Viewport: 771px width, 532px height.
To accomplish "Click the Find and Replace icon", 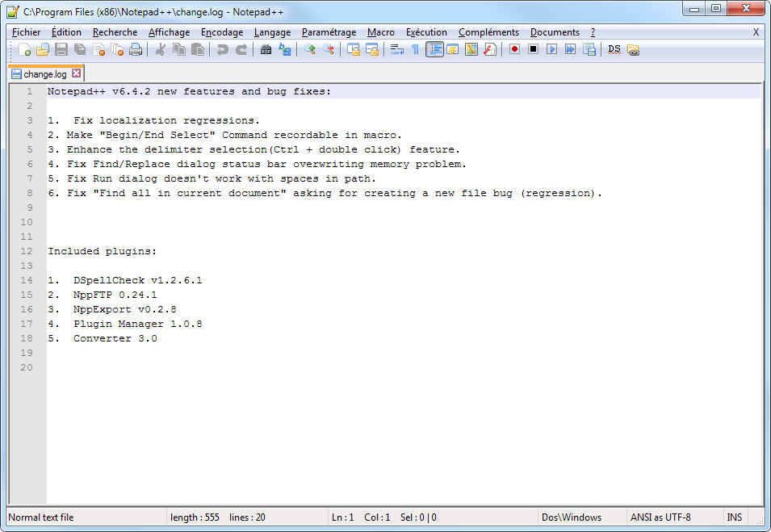I will tap(285, 49).
